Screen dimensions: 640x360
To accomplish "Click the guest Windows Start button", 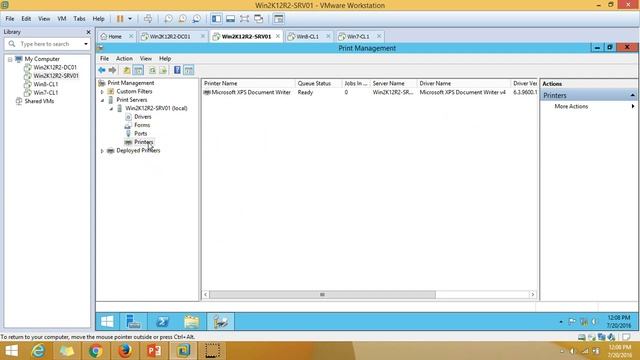I will tap(107, 322).
